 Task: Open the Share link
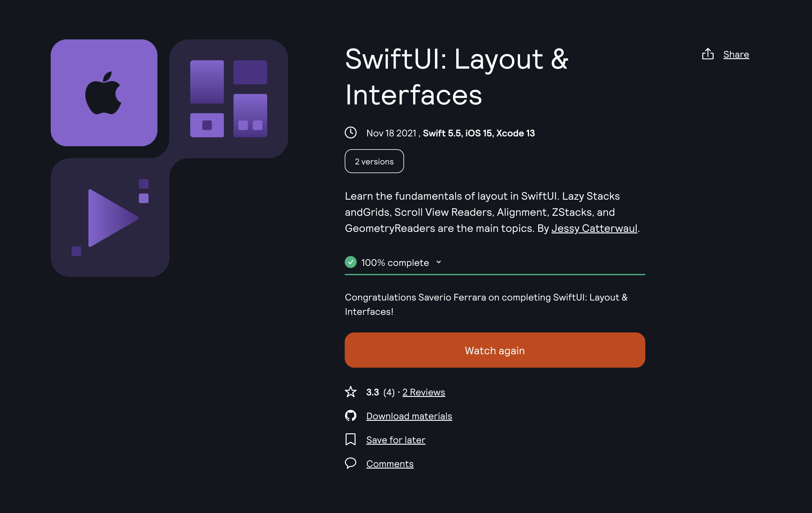point(736,54)
